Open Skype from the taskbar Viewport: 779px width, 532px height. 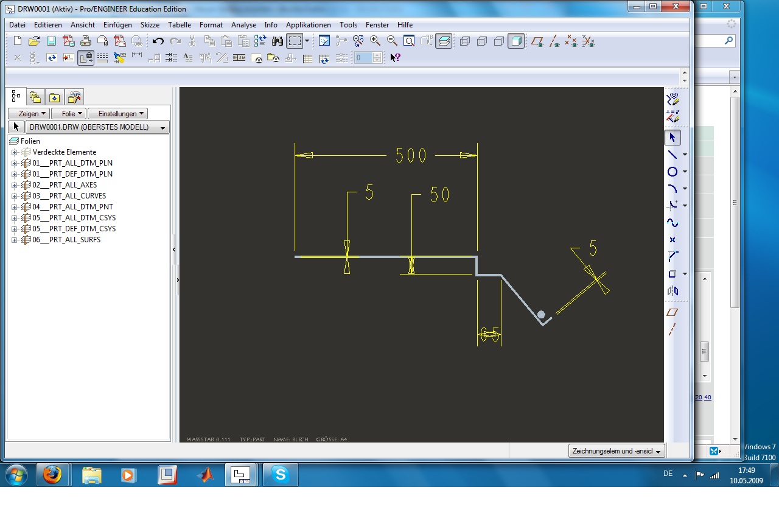[281, 475]
